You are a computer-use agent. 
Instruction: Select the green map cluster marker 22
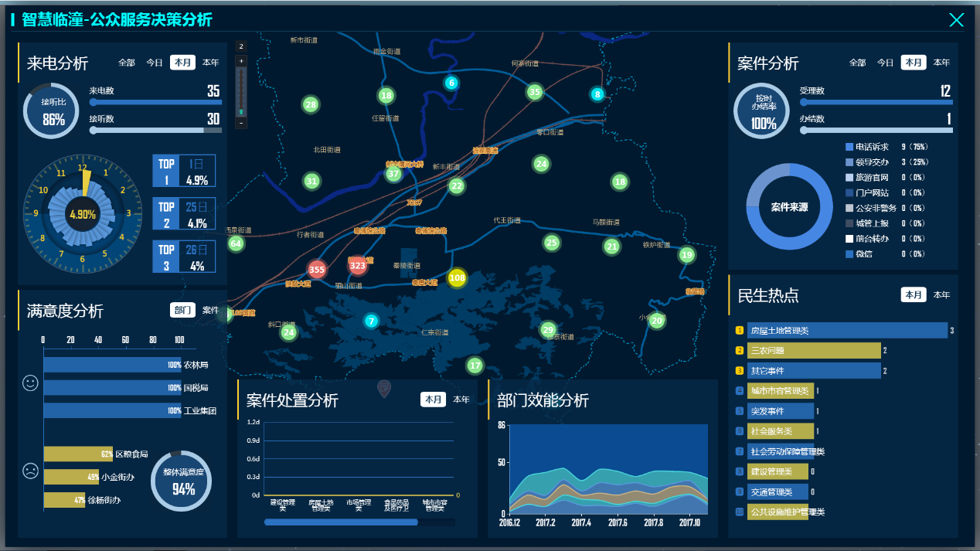(x=457, y=185)
